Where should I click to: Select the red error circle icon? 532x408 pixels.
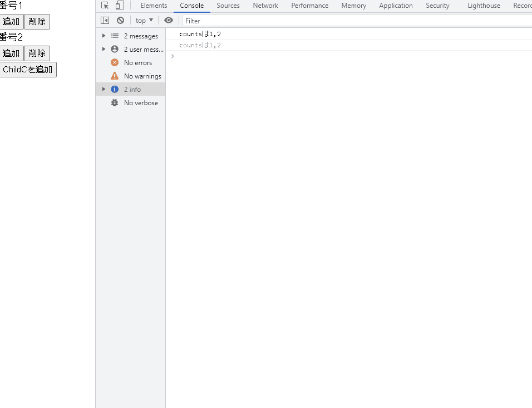pyautogui.click(x=115, y=62)
